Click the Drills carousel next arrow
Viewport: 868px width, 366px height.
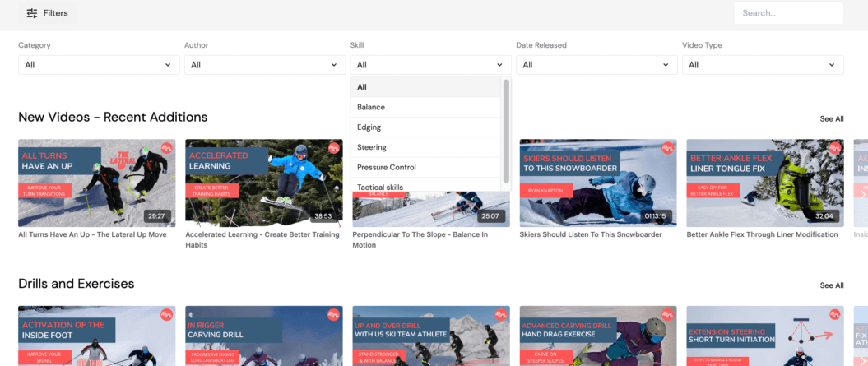862,361
